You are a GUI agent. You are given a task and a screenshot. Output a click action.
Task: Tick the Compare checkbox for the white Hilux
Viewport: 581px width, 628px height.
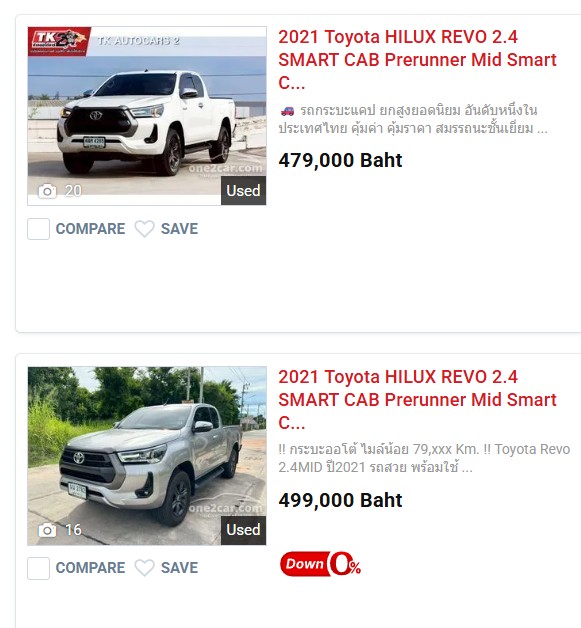coord(38,229)
